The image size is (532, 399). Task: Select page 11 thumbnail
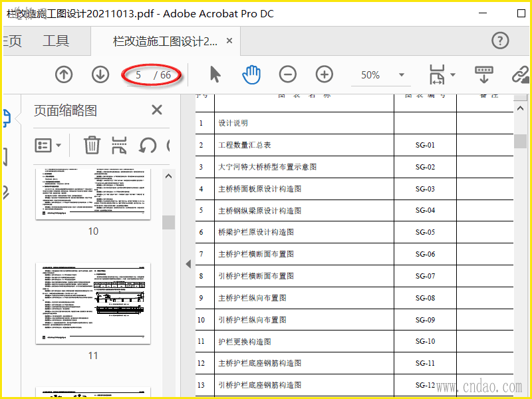93,303
